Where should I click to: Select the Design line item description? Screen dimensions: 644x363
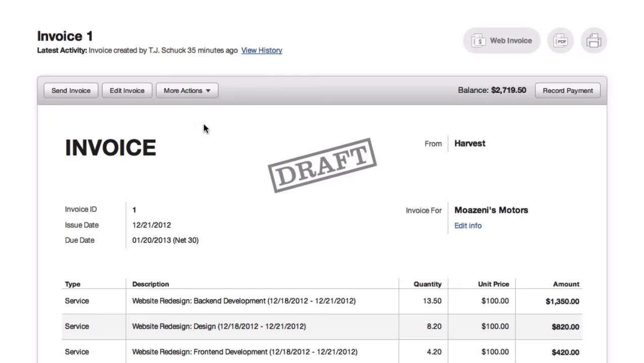pos(219,326)
